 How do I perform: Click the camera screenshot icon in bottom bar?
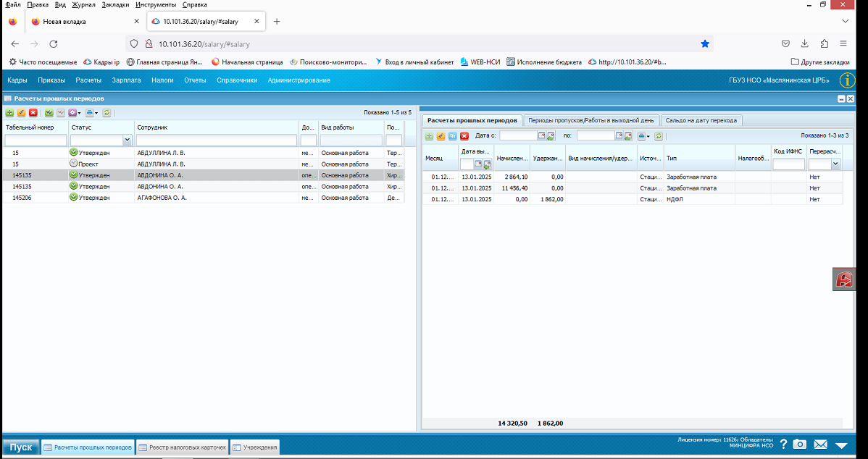coord(799,444)
